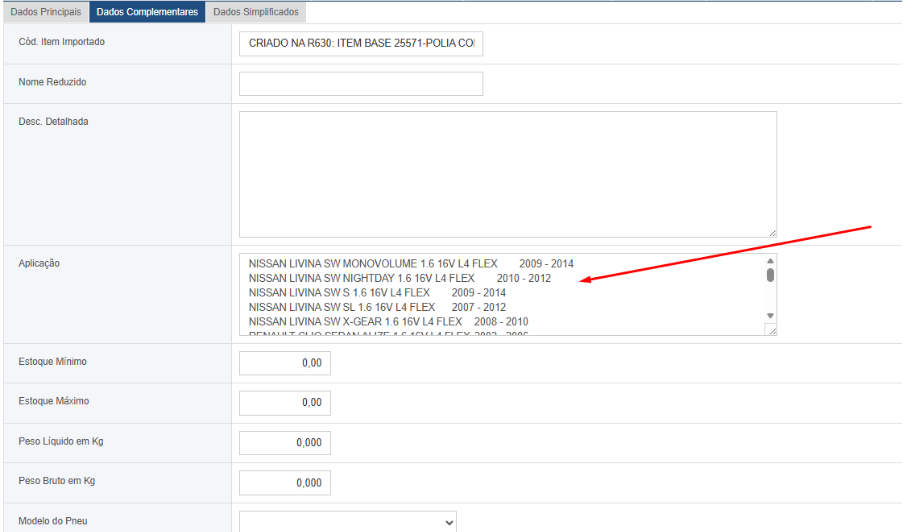Screen dimensions: 903x532
Task: Click the Estoque Máximo value field
Action: [285, 403]
